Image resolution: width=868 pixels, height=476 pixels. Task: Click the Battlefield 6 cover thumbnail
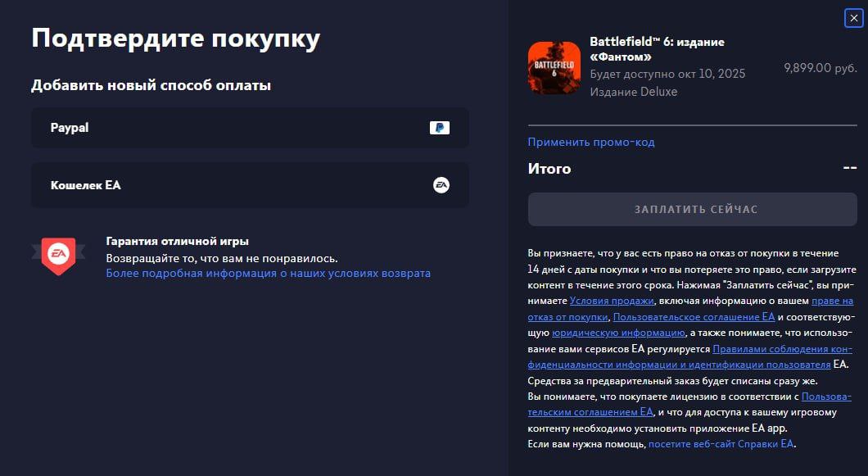(554, 67)
